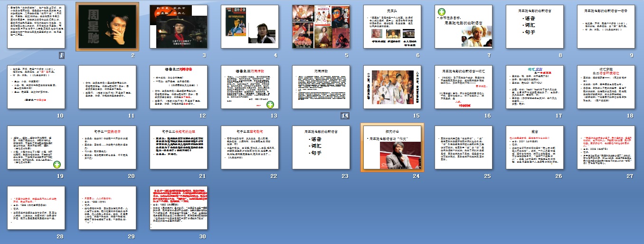Click the green plus icon on slide 7

click(441, 11)
